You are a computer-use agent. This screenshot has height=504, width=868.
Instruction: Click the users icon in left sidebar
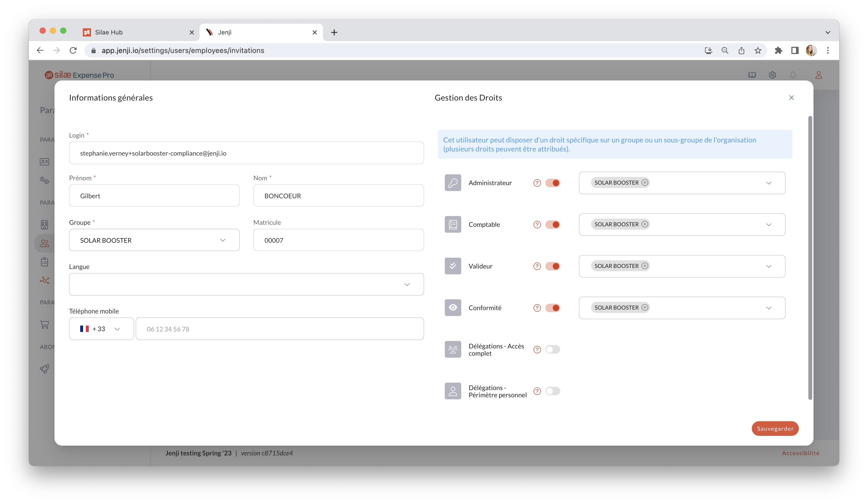click(44, 243)
